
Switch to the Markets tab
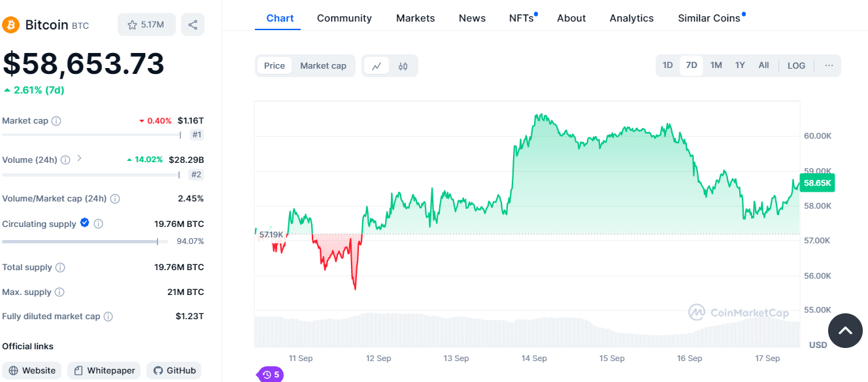point(416,18)
